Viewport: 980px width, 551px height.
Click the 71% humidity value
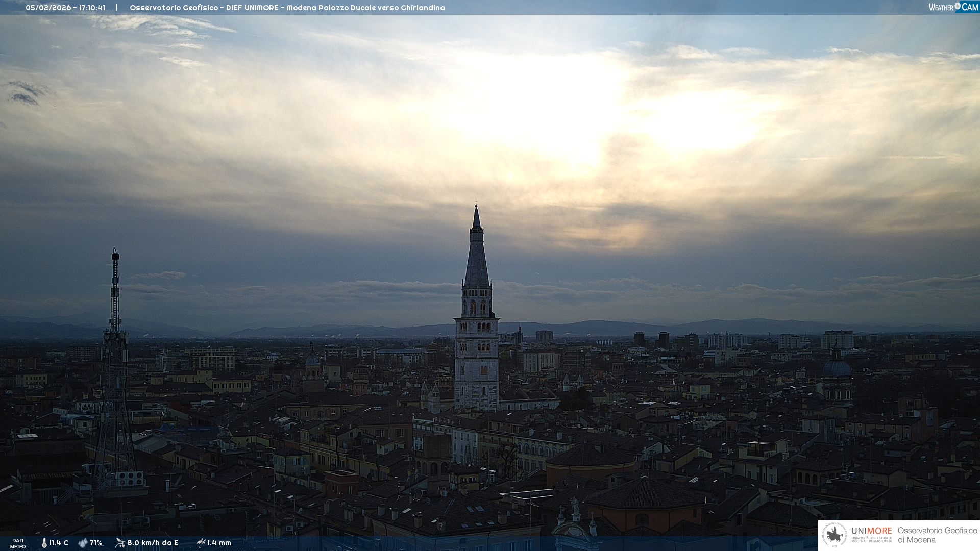coord(96,543)
